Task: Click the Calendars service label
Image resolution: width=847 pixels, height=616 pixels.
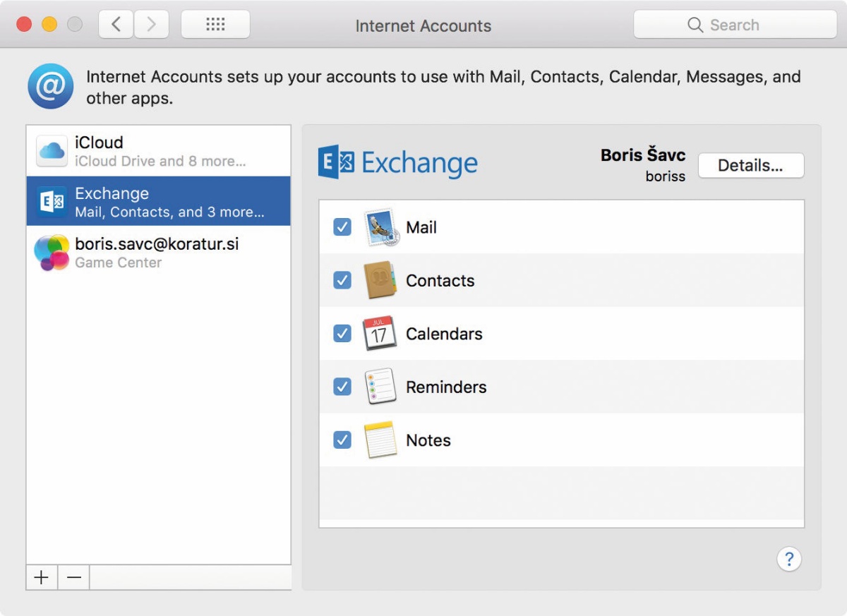Action: [445, 334]
